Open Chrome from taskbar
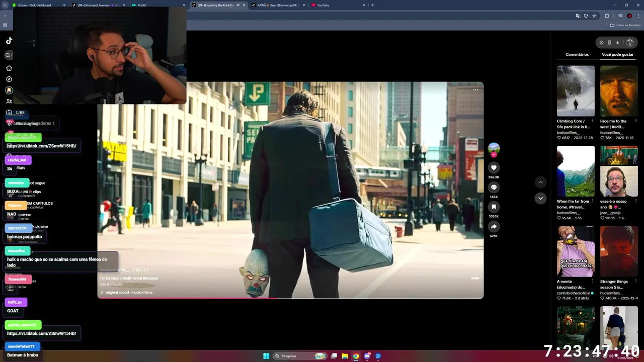 (x=356, y=356)
